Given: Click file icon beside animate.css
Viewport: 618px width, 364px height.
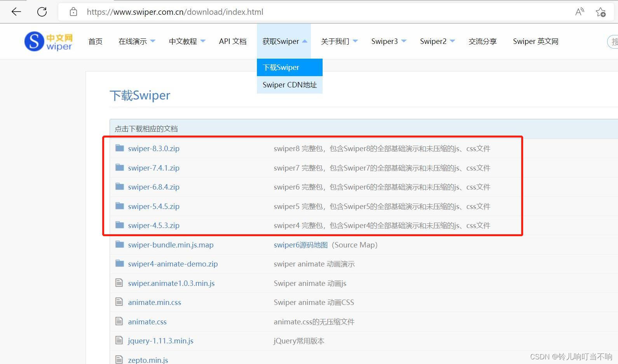Looking at the screenshot, I should [119, 321].
